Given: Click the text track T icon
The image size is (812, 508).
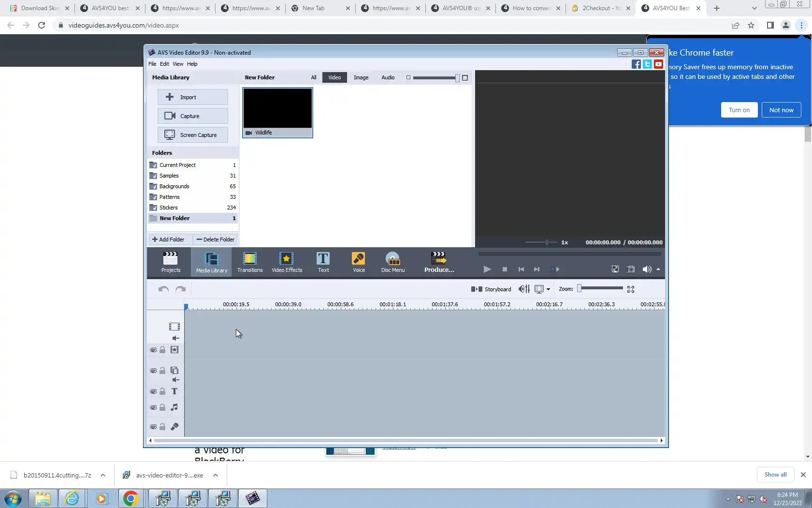Looking at the screenshot, I should [x=174, y=391].
